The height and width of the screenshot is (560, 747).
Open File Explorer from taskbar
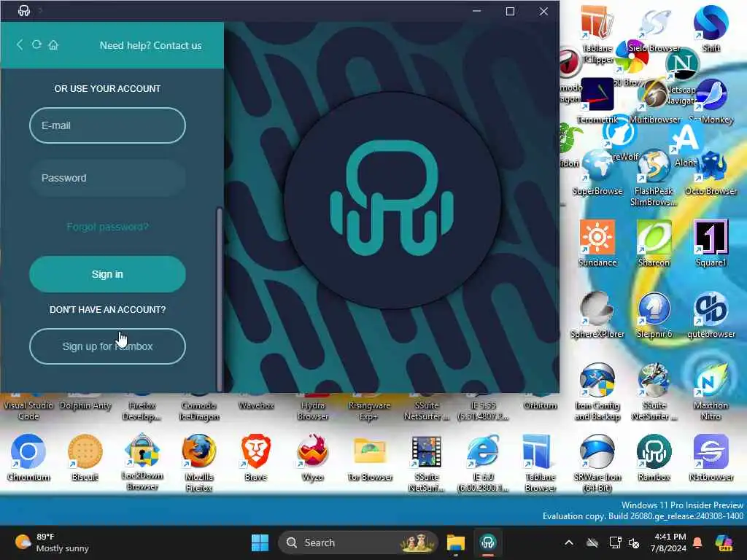[455, 542]
